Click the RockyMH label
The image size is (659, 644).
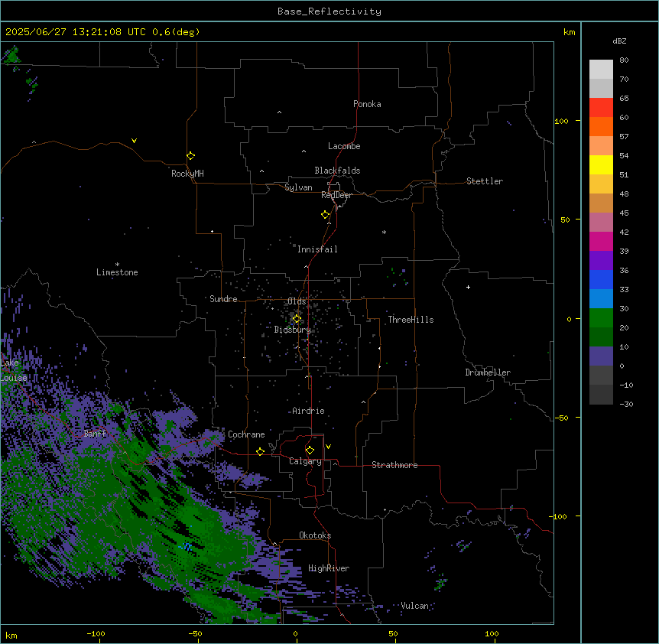pos(187,174)
